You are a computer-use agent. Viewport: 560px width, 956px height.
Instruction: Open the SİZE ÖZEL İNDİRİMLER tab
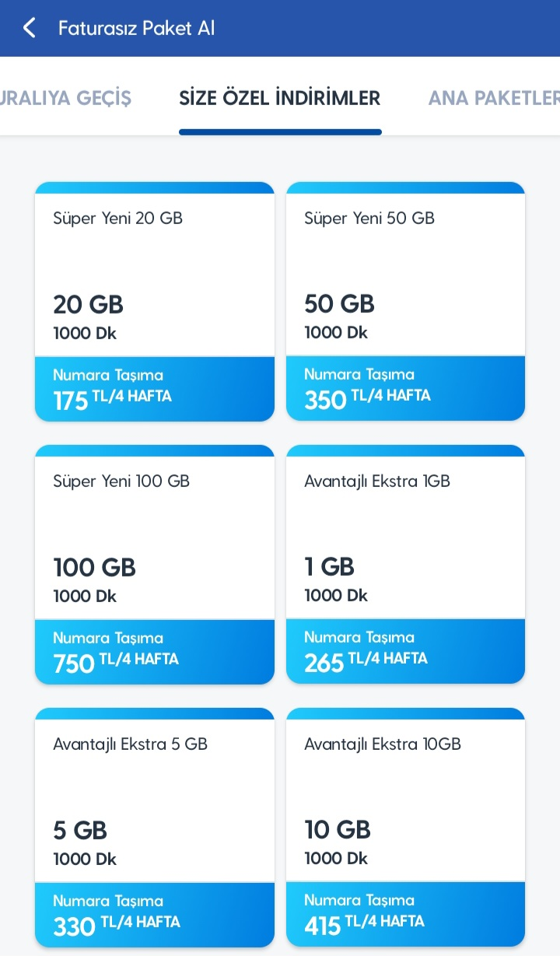tap(280, 98)
